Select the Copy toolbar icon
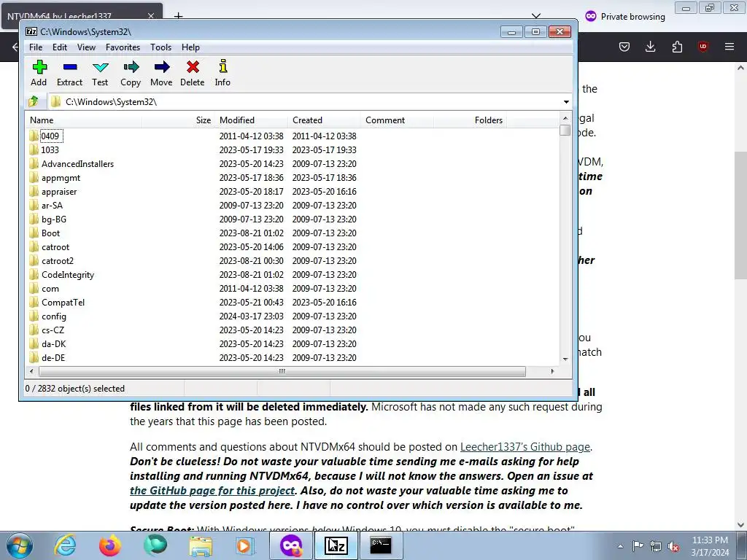Viewport: 747px width, 560px height. pos(131,73)
